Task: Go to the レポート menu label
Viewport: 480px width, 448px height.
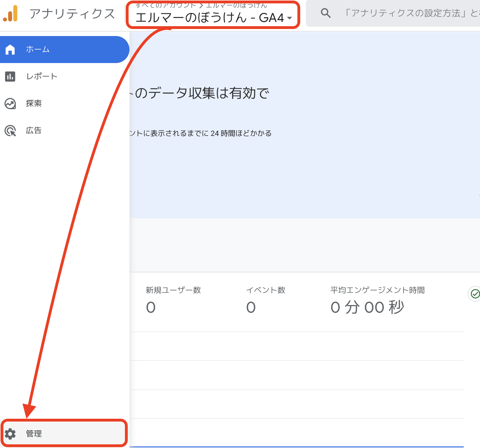Action: click(42, 77)
